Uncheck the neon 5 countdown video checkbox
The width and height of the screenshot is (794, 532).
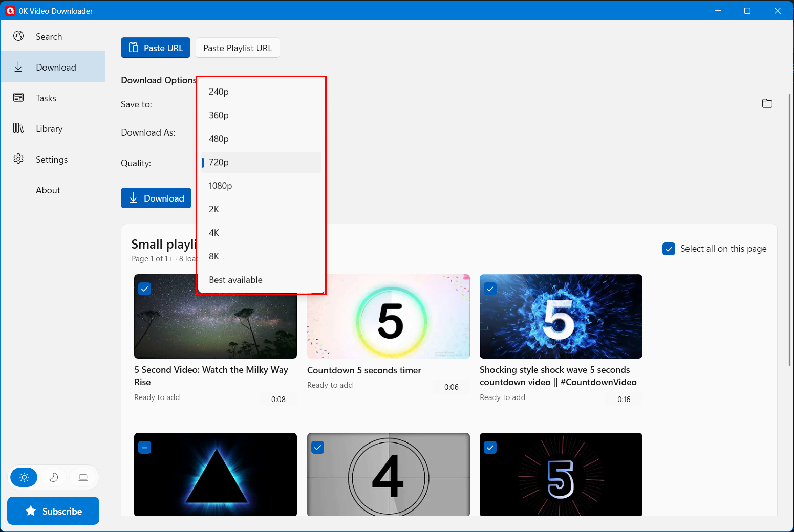coord(490,448)
